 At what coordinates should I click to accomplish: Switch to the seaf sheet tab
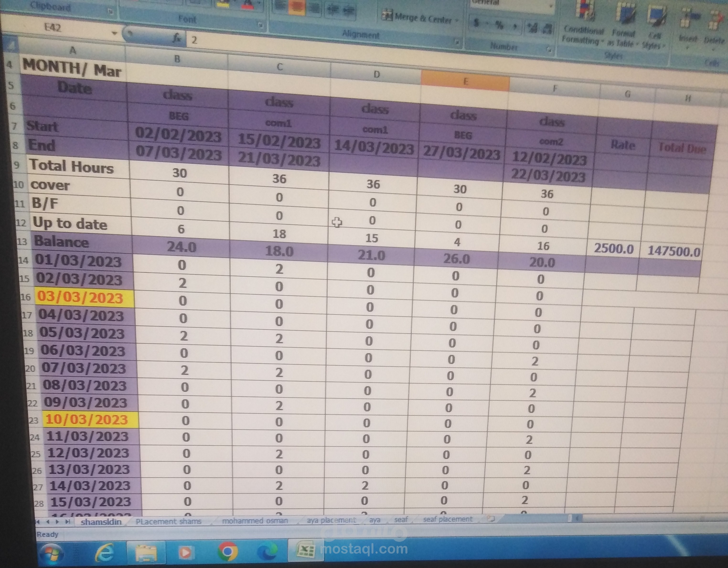pyautogui.click(x=401, y=519)
